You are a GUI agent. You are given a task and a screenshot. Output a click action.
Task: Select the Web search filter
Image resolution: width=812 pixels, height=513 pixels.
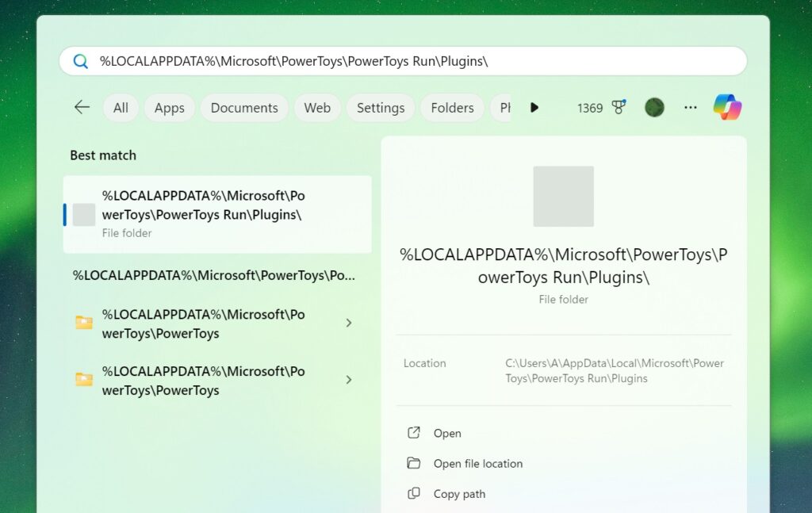317,107
